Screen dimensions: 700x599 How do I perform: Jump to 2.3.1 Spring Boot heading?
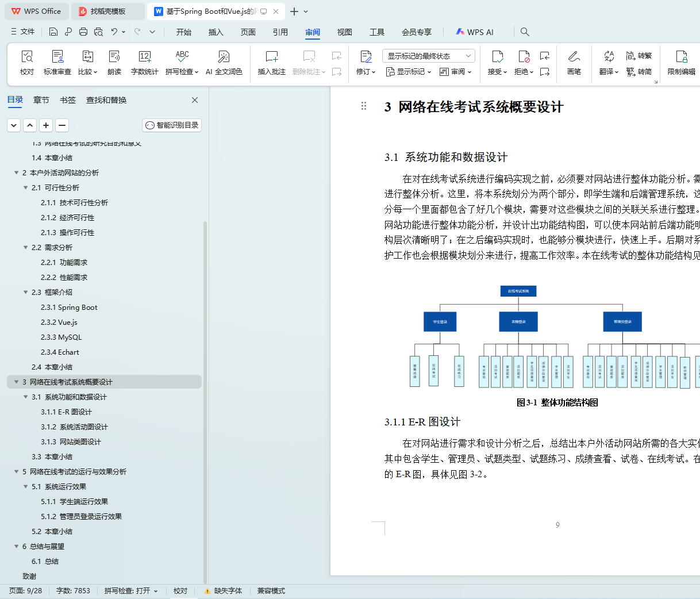(x=69, y=307)
